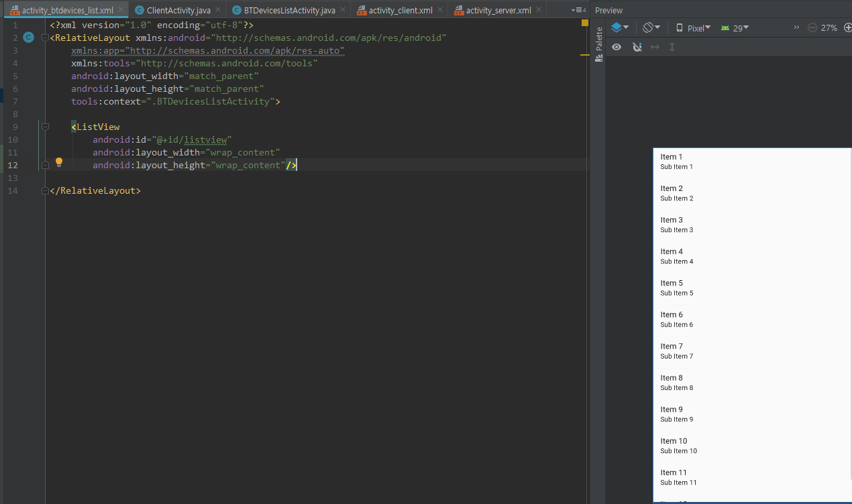Viewport: 852px width, 504px height.
Task: Click the layout_width 'wrap_content' value on line 11
Action: point(244,152)
